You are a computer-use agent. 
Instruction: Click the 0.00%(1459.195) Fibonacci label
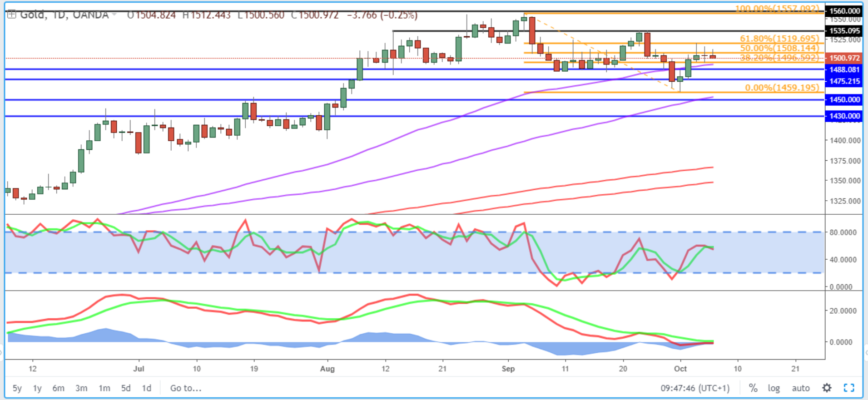(782, 87)
